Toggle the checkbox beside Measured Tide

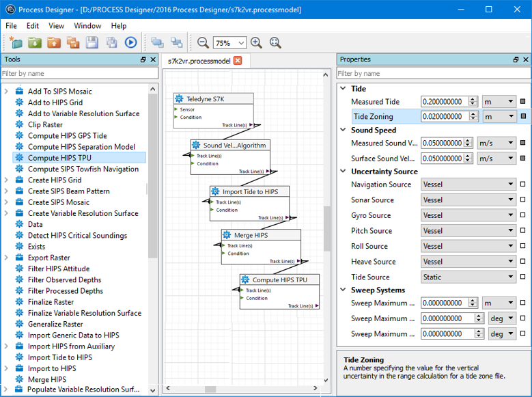(523, 102)
